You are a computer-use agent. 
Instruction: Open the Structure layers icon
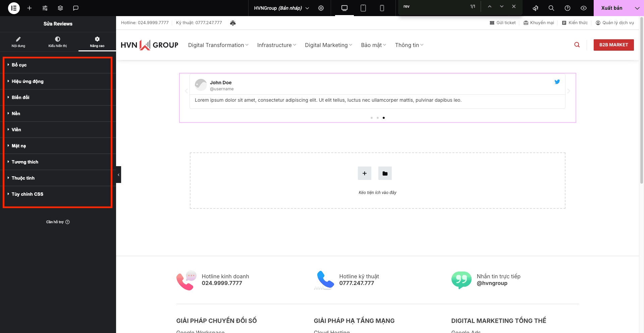60,8
